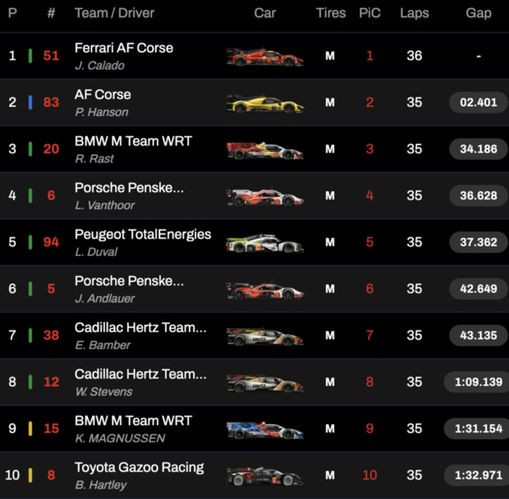This screenshot has height=499, width=509.
Task: Click the yellow AF Corse #83 car image
Action: (265, 103)
